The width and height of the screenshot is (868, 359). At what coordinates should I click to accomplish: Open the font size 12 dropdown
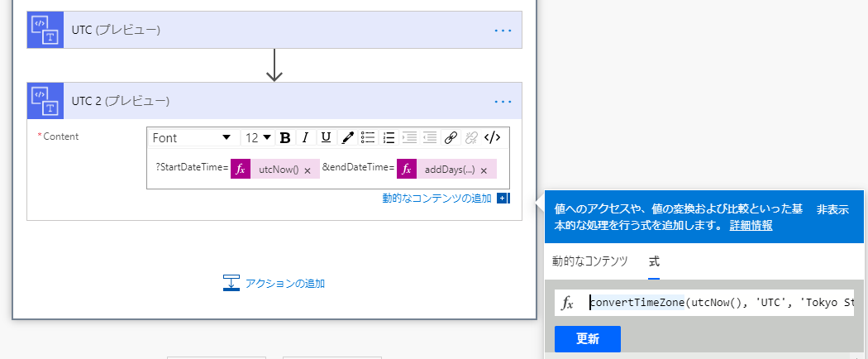tap(259, 138)
